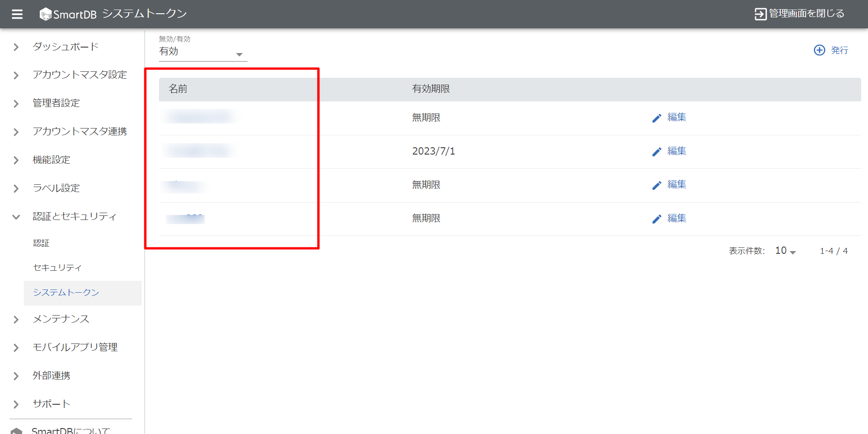This screenshot has width=868, height=434.
Task: Click the plus circle icon for 発行
Action: click(820, 50)
